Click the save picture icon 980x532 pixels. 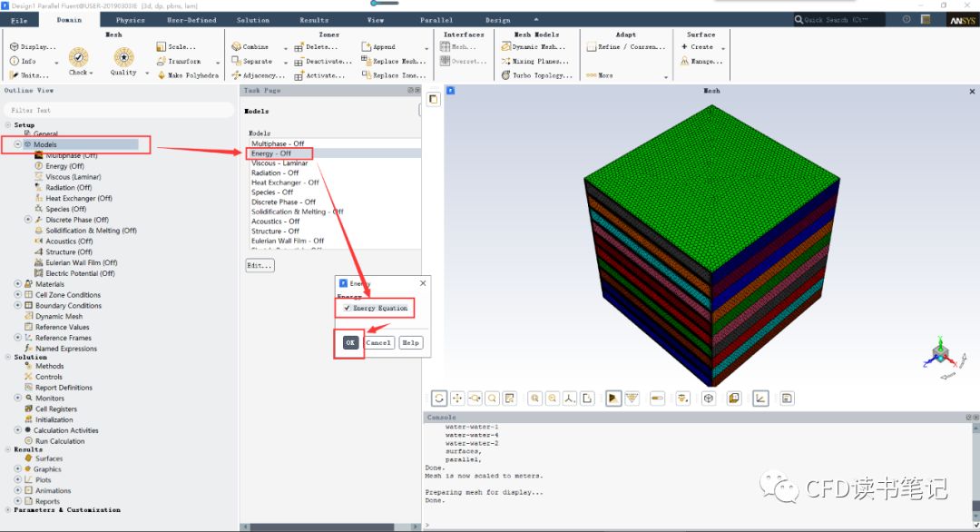coord(787,399)
